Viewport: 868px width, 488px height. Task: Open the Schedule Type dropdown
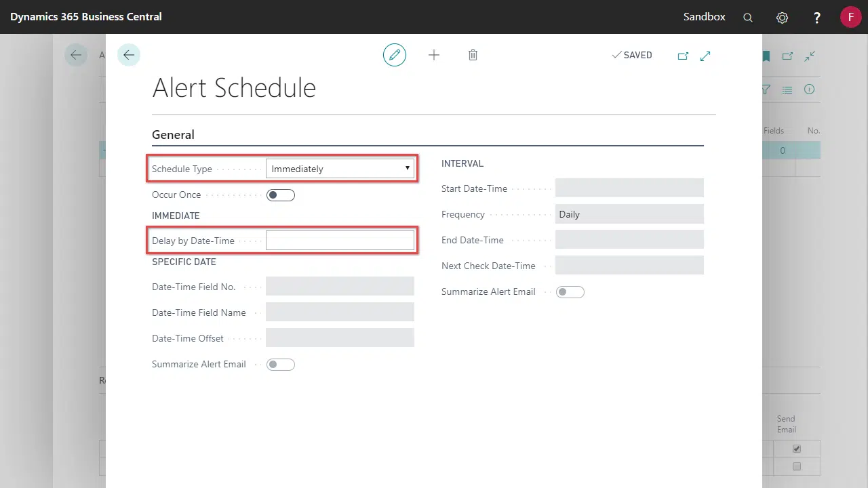[x=340, y=169]
